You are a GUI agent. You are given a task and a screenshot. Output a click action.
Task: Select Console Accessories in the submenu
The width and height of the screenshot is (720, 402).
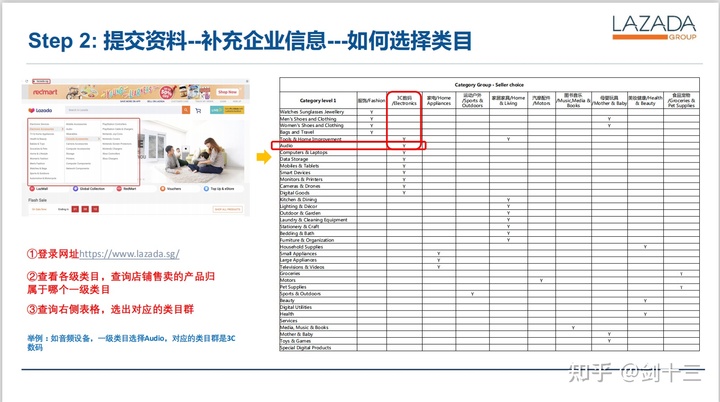click(77, 139)
